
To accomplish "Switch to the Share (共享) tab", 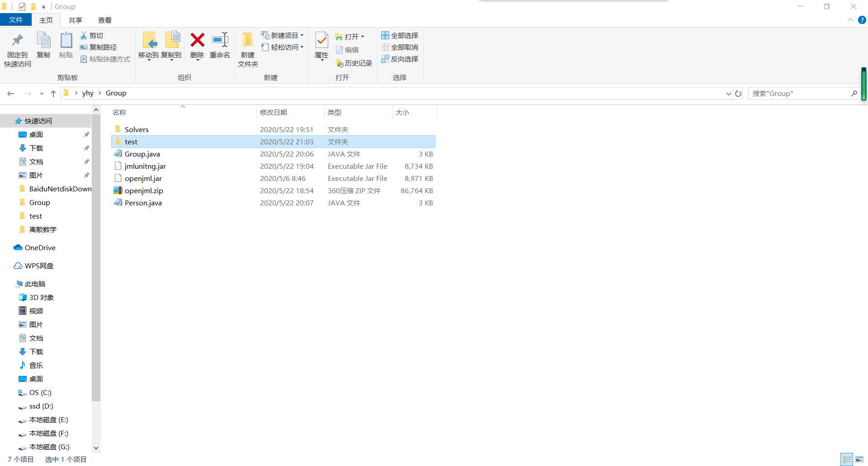I will [x=75, y=20].
